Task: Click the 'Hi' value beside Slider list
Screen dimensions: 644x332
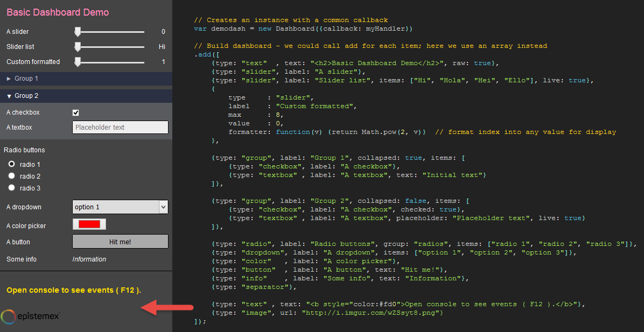Action: [162, 47]
